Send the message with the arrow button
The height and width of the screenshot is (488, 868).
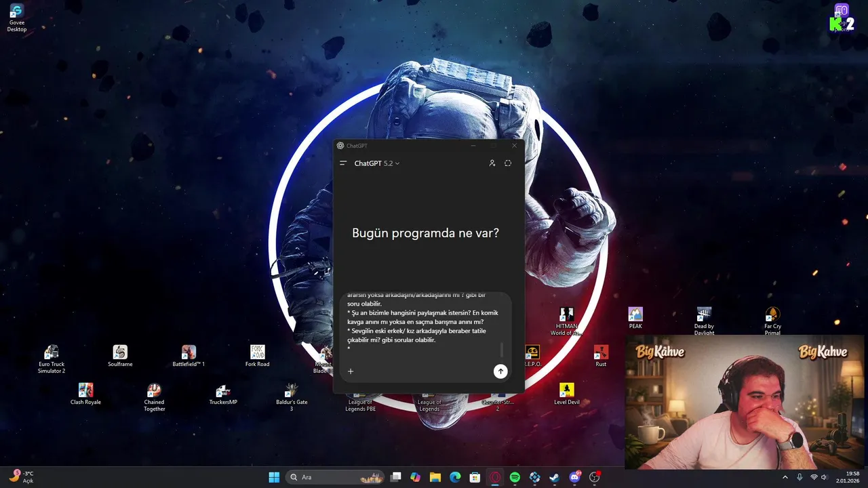click(x=500, y=371)
